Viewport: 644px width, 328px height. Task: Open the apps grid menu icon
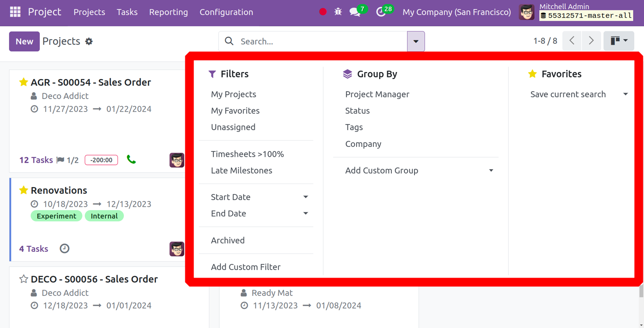pos(15,12)
